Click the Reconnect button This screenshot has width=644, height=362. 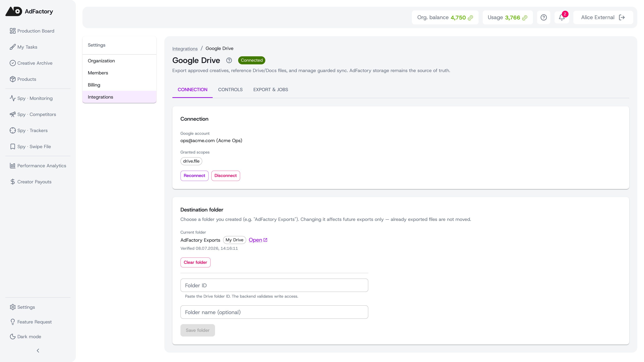pyautogui.click(x=194, y=176)
